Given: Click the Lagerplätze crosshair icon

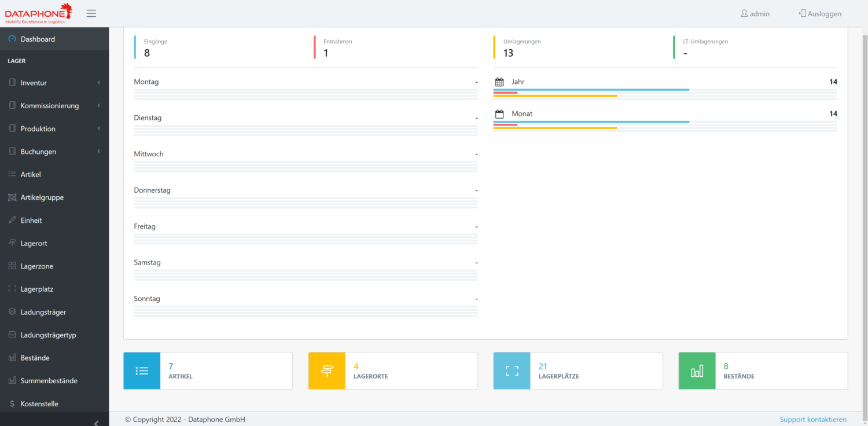Looking at the screenshot, I should click(x=512, y=370).
